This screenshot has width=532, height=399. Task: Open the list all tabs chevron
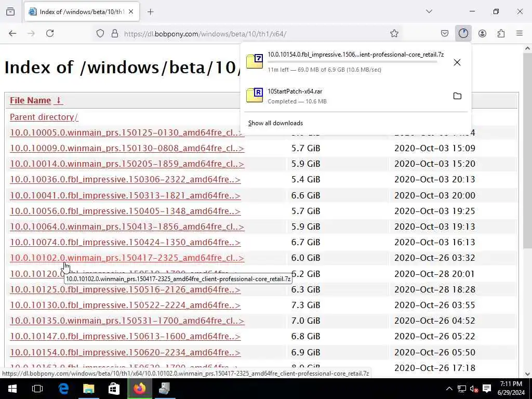(x=429, y=11)
